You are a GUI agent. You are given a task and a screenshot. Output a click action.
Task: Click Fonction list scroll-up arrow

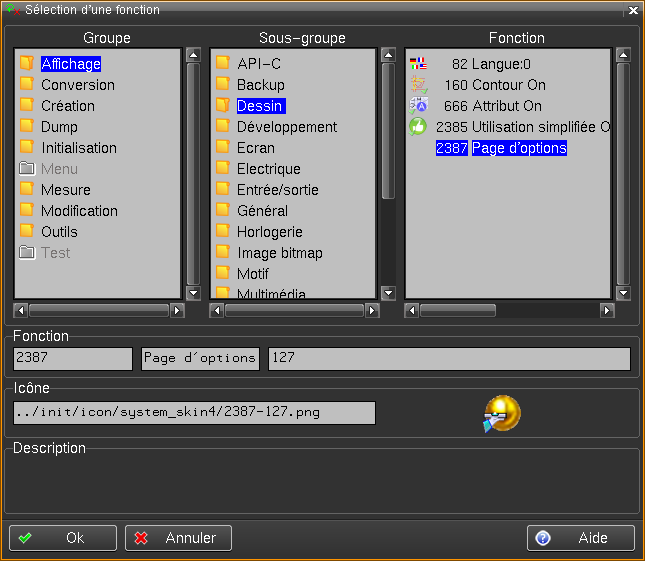click(x=624, y=55)
